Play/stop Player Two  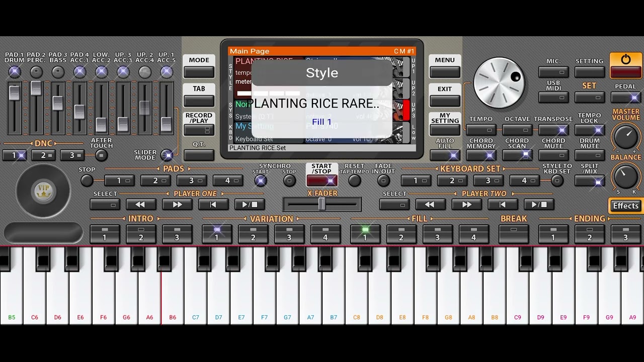click(539, 205)
